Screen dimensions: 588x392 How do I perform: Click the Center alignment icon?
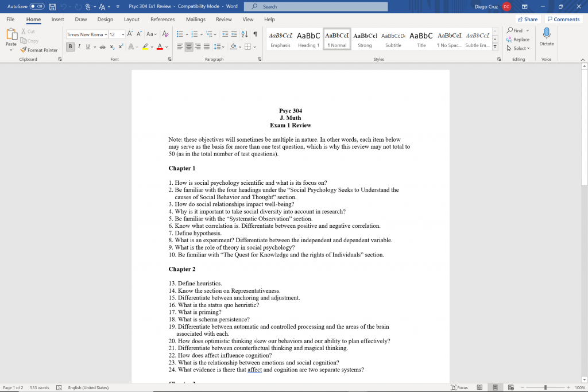(189, 46)
